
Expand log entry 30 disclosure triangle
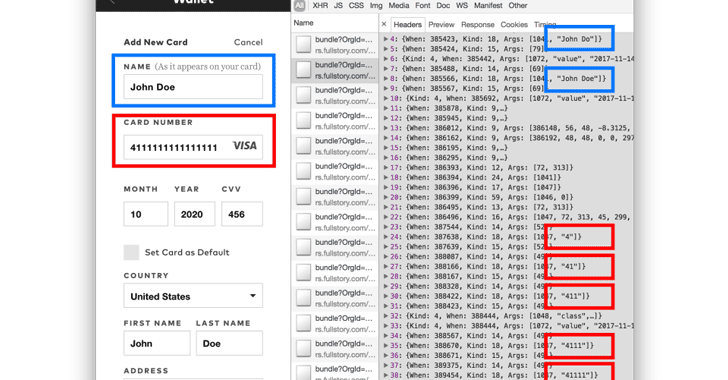tap(385, 296)
